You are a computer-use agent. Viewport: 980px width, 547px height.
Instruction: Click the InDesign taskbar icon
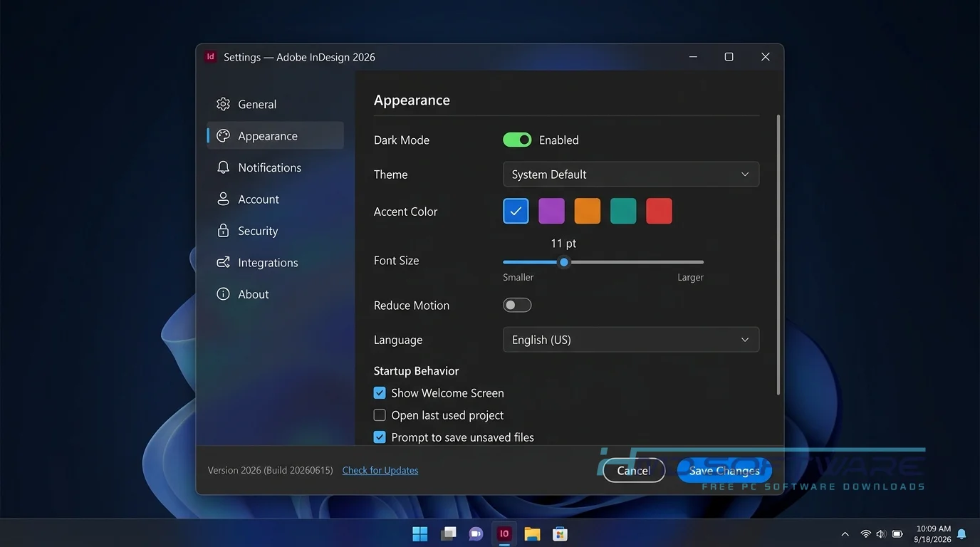504,533
